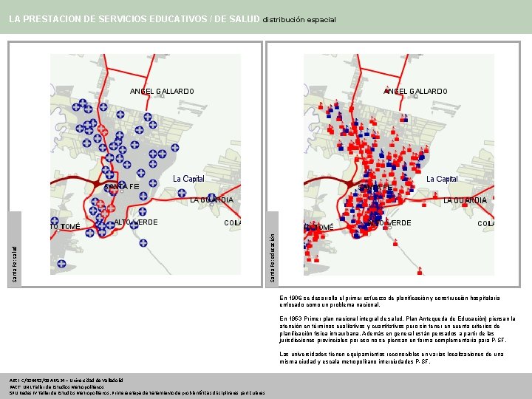The height and width of the screenshot is (399, 532).
Task: Select the health marker just below La Capital on the salud map
Action: click(x=182, y=193)
